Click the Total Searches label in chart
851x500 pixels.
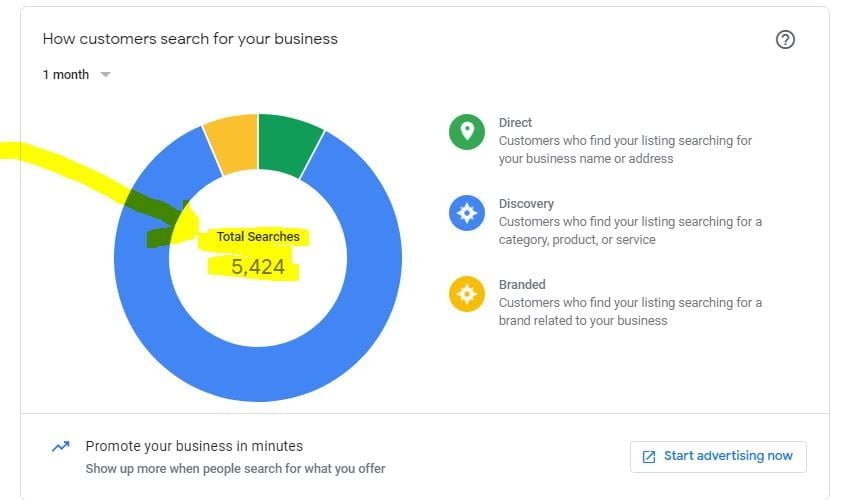(258, 237)
